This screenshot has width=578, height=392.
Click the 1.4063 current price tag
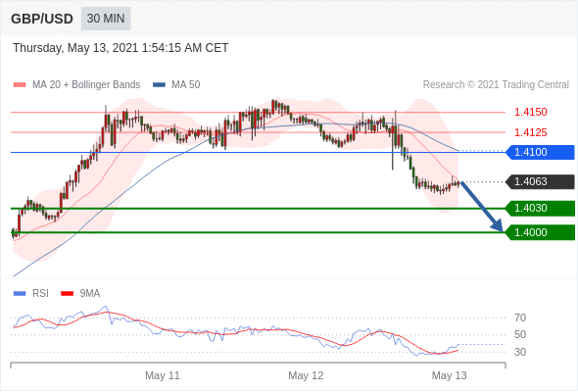540,182
